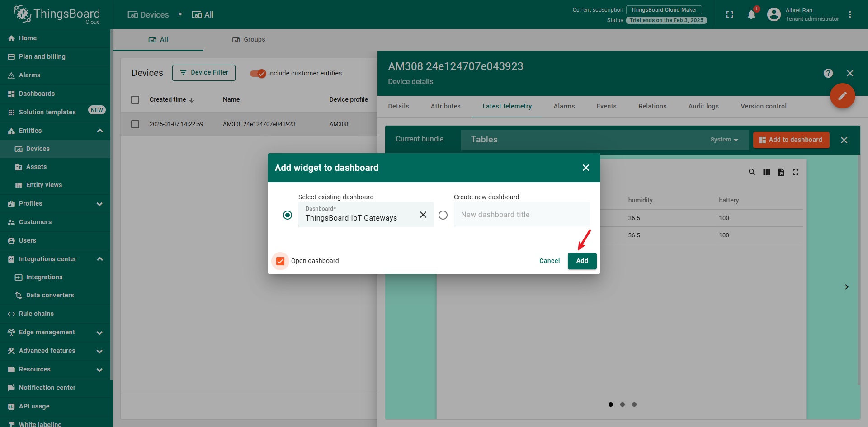Open the three-dot user menu
Image resolution: width=868 pixels, height=427 pixels.
click(x=850, y=14)
